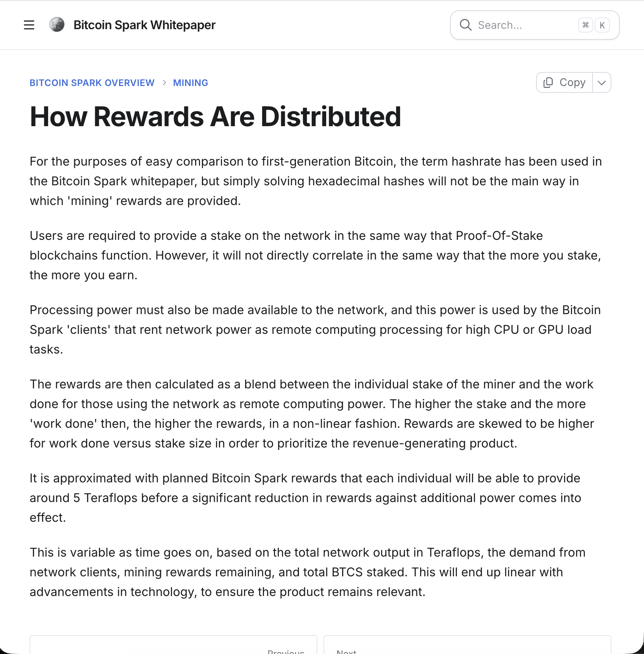
Task: Select the search magnifying glass icon
Action: point(466,25)
